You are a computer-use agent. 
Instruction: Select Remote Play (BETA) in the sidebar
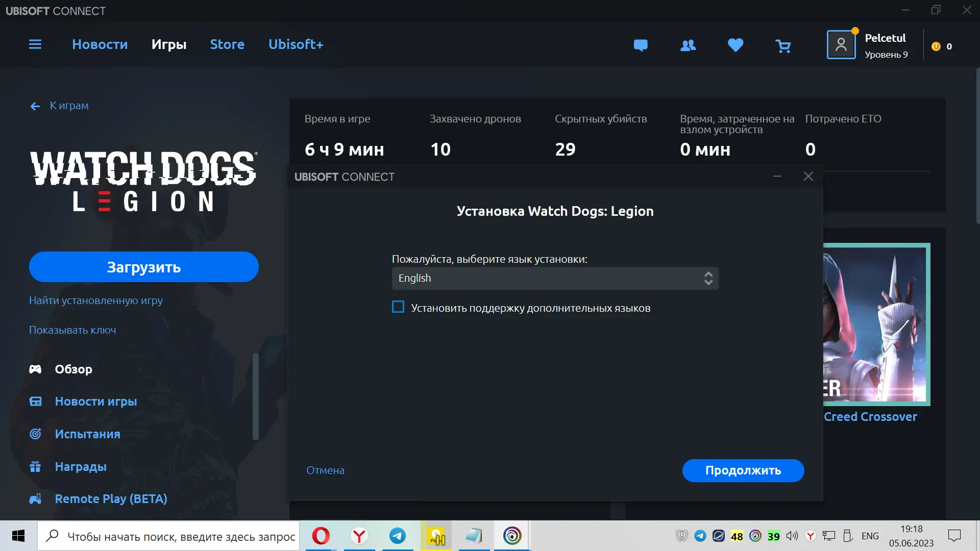pyautogui.click(x=111, y=499)
